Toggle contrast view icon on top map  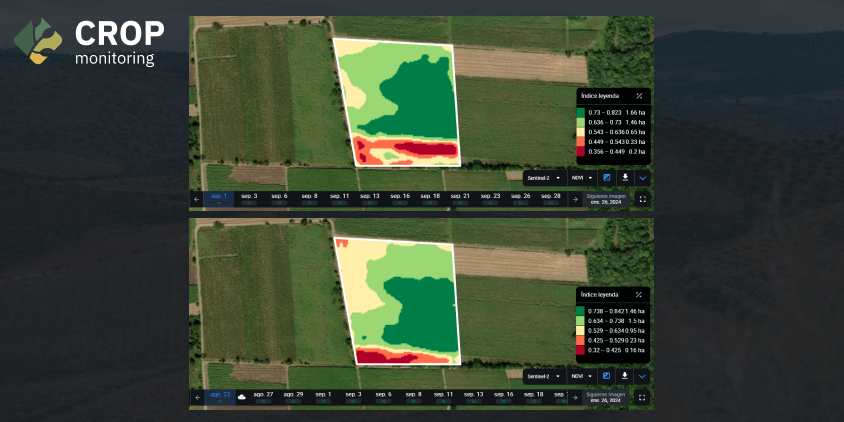(x=607, y=178)
